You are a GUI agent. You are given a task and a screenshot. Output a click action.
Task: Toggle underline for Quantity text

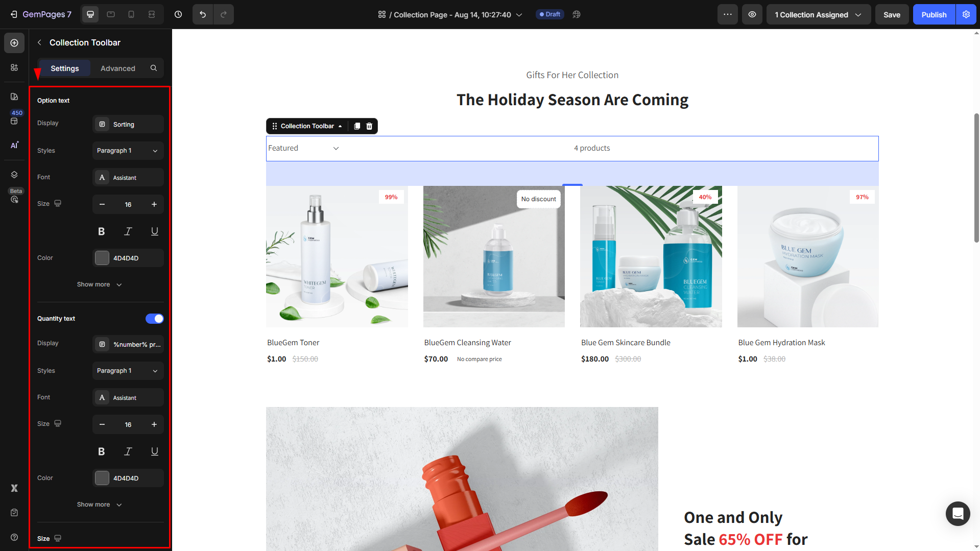[154, 451]
